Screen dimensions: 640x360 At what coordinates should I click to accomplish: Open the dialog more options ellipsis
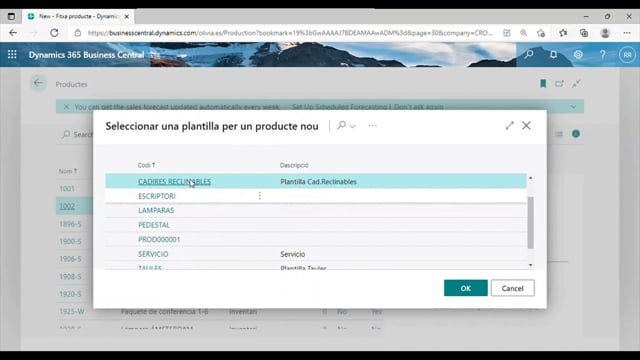pyautogui.click(x=373, y=125)
